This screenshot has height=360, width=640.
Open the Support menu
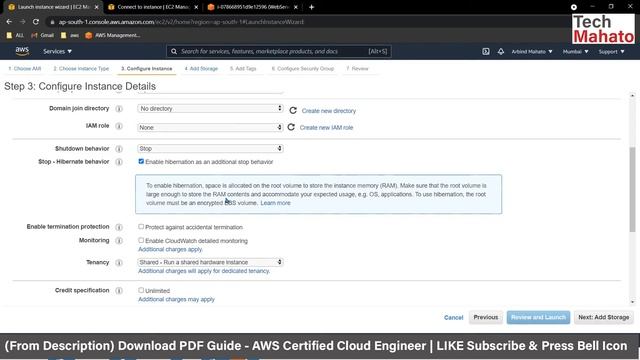[x=611, y=51]
